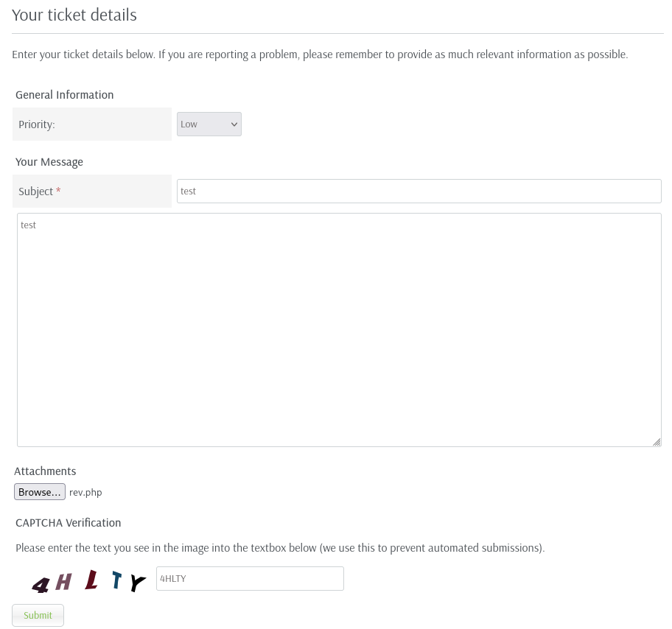Submit the ticket with Submit button
Screen dimensions: 672x629
pyautogui.click(x=38, y=615)
